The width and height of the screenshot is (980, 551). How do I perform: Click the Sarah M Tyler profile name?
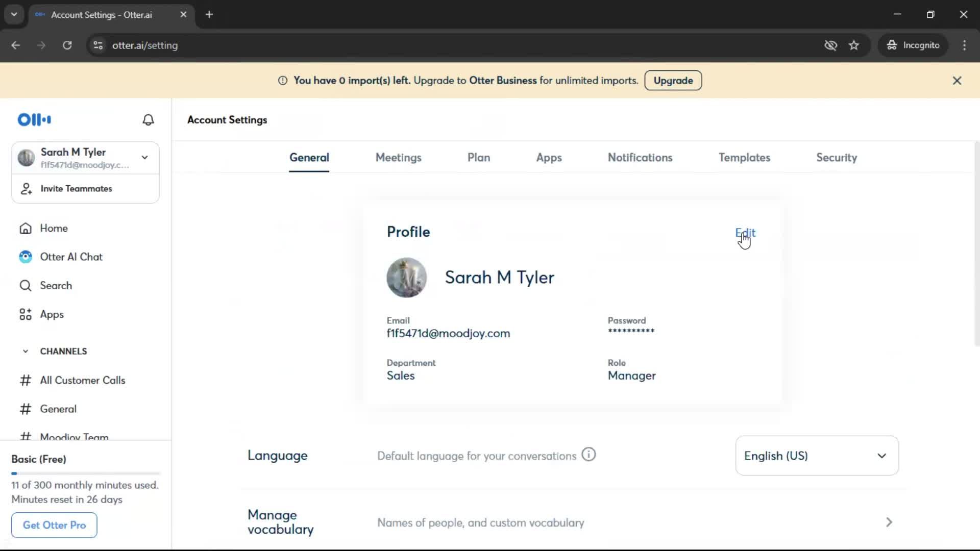pyautogui.click(x=499, y=278)
